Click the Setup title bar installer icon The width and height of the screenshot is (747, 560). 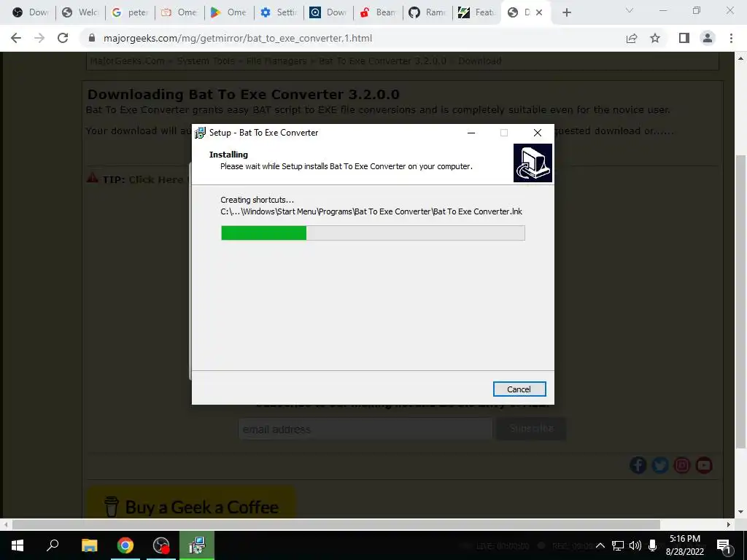coord(200,133)
